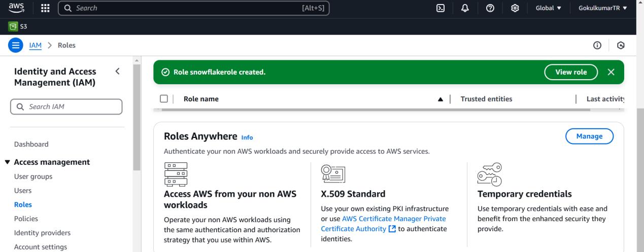Image resolution: width=644 pixels, height=252 pixels.
Task: Click the S3 service shortcut icon
Action: click(13, 26)
